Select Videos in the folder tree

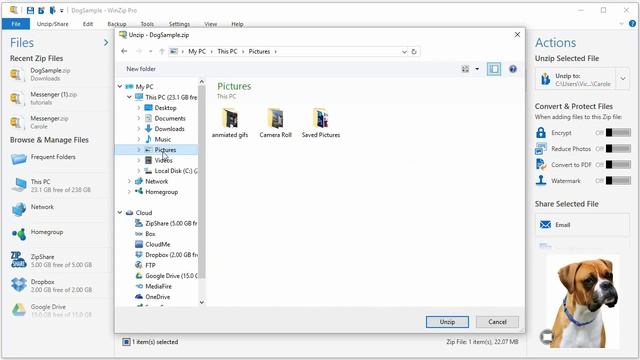coord(163,160)
